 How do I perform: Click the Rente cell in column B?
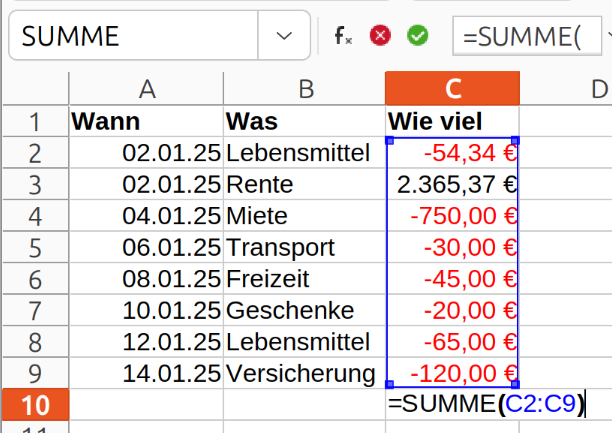point(304,184)
